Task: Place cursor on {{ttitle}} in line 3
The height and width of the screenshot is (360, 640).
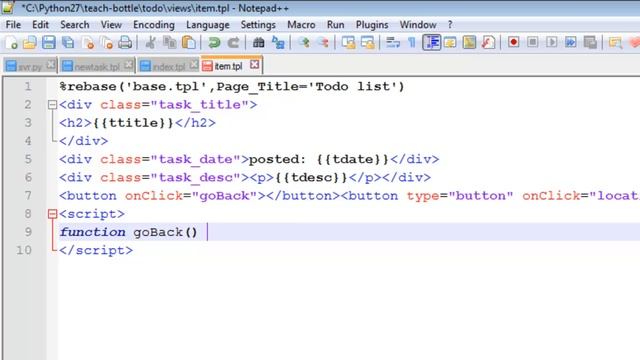Action: point(133,123)
